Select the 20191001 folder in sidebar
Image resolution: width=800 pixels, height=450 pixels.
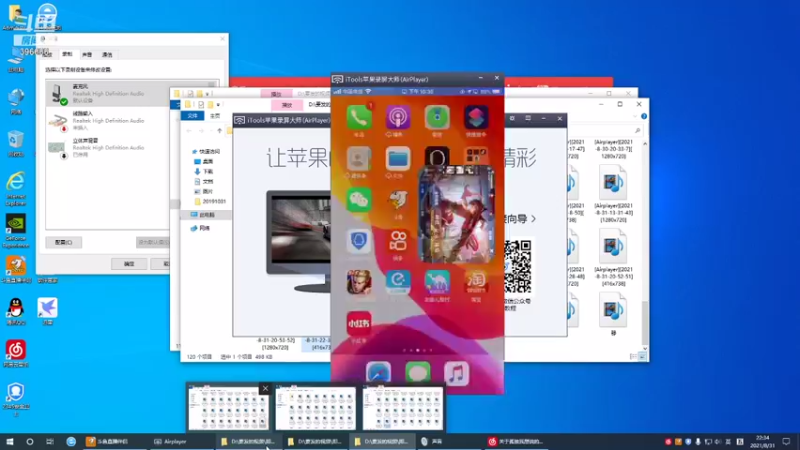coord(210,201)
